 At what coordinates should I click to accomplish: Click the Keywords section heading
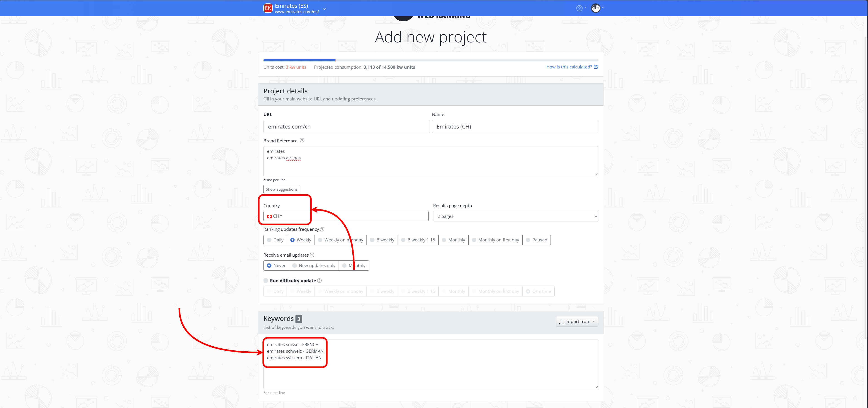tap(279, 318)
